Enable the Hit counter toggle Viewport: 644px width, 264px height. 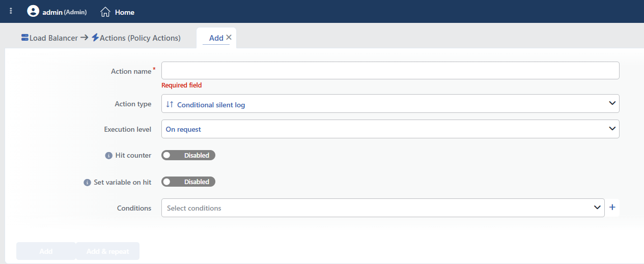pos(188,155)
